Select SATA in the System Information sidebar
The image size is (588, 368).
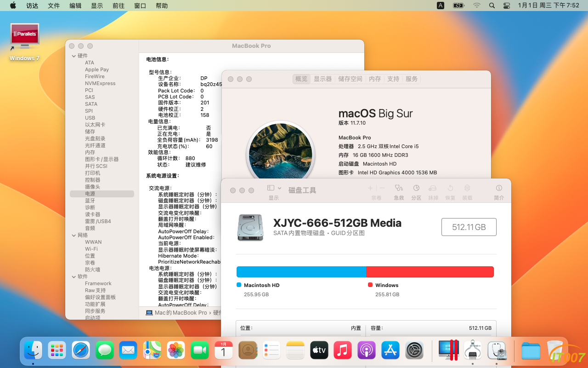coord(91,104)
